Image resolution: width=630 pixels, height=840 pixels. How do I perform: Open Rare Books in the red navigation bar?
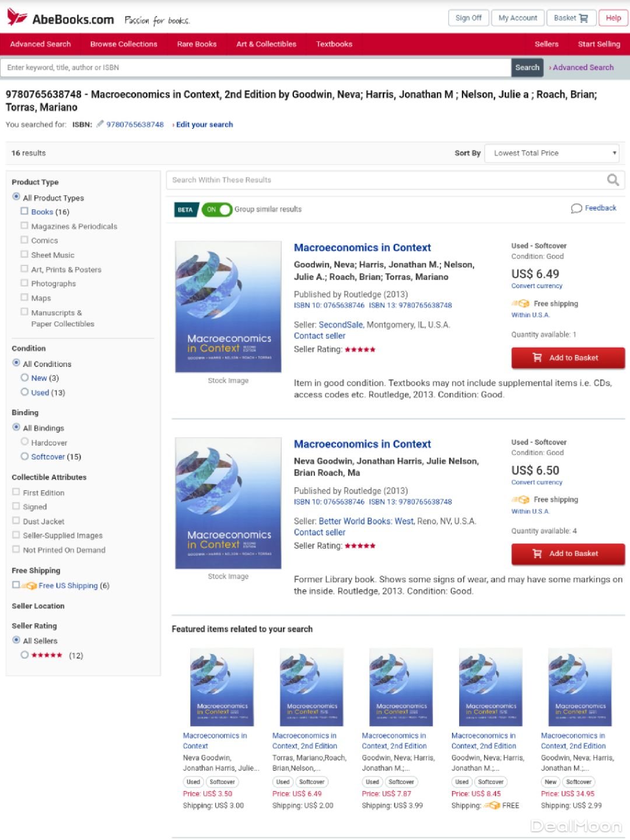197,44
